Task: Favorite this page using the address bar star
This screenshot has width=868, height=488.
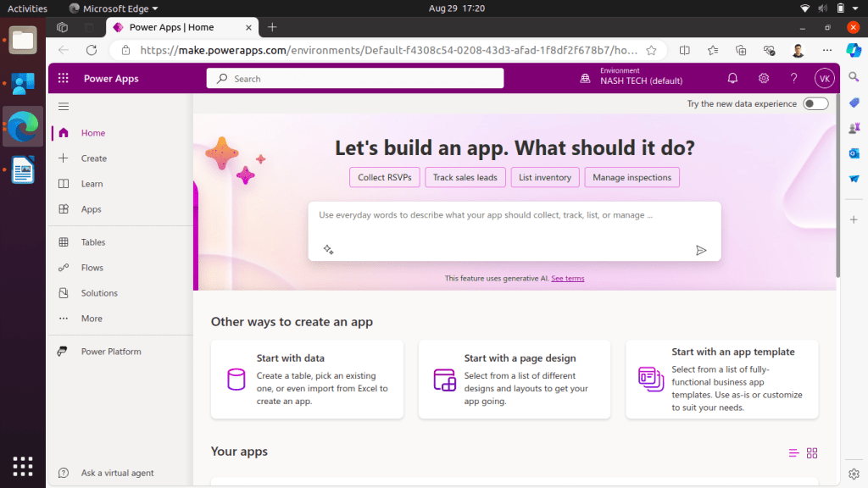Action: pos(653,50)
